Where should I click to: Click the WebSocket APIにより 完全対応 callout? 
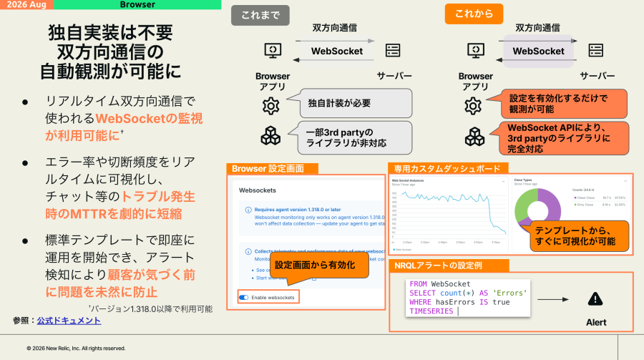coord(564,138)
